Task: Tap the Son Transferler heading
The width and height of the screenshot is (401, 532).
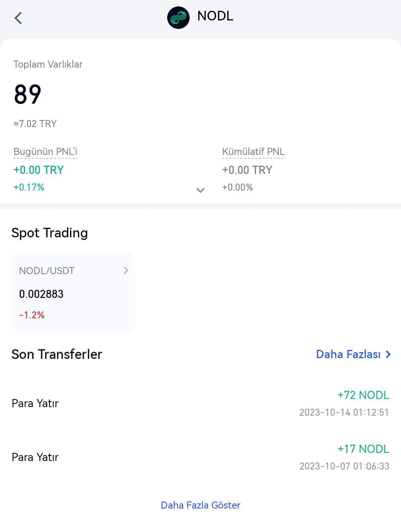Action: 57,354
